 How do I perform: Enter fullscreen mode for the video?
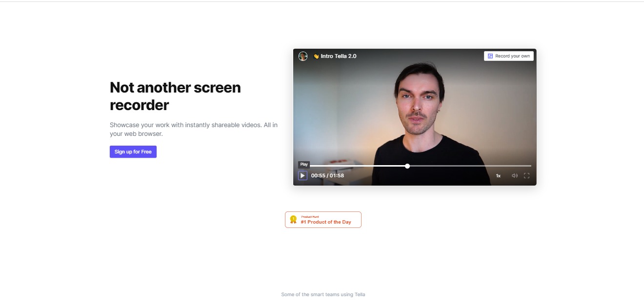[526, 176]
